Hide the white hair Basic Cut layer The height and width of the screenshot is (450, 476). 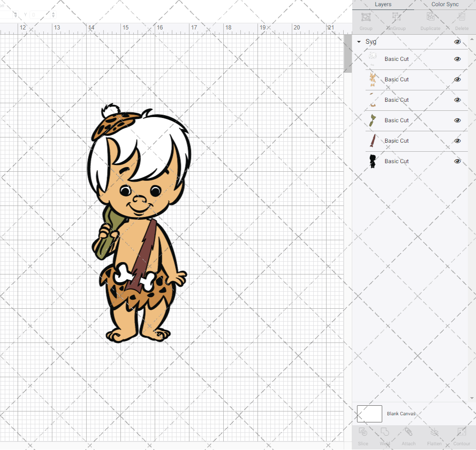457,59
